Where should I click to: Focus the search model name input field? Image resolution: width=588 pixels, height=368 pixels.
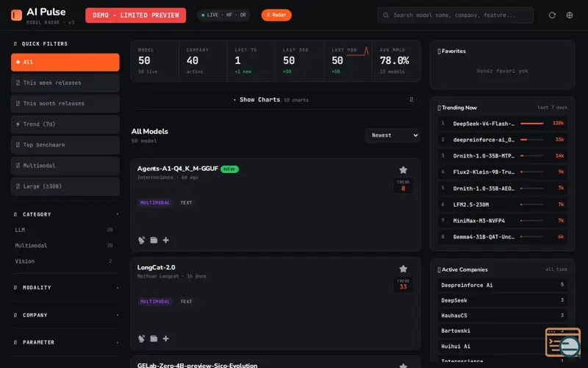pyautogui.click(x=456, y=15)
